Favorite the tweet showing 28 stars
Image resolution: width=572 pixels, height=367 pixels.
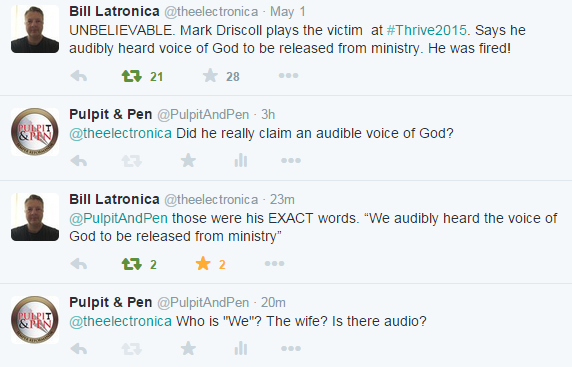(210, 76)
